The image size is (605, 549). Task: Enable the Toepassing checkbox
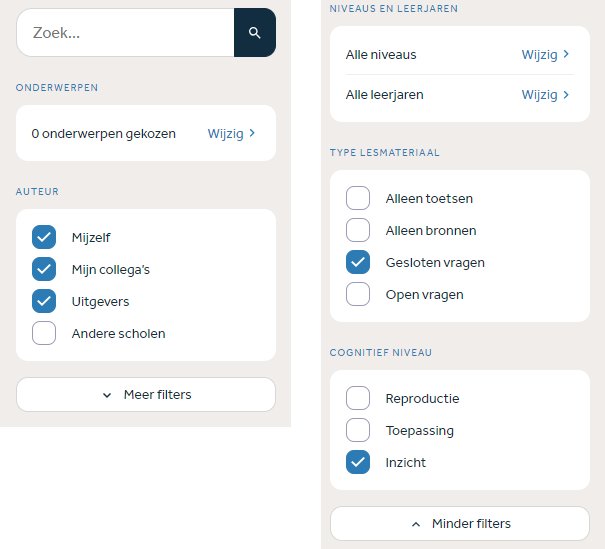(358, 430)
